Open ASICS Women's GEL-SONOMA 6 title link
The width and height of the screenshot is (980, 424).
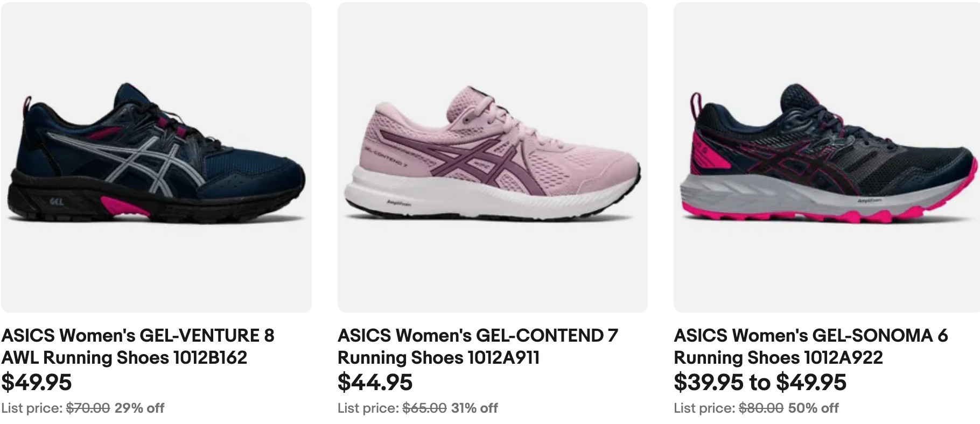coord(810,346)
